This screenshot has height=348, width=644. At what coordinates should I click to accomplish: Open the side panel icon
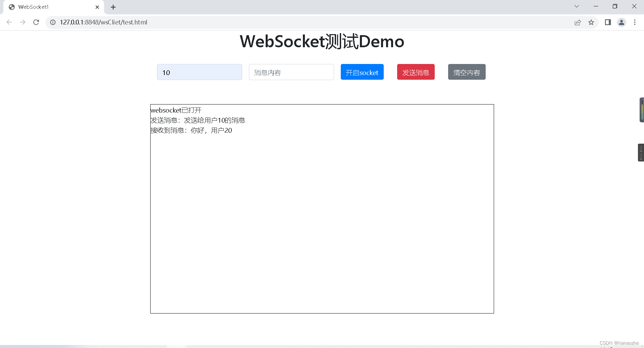pos(608,22)
